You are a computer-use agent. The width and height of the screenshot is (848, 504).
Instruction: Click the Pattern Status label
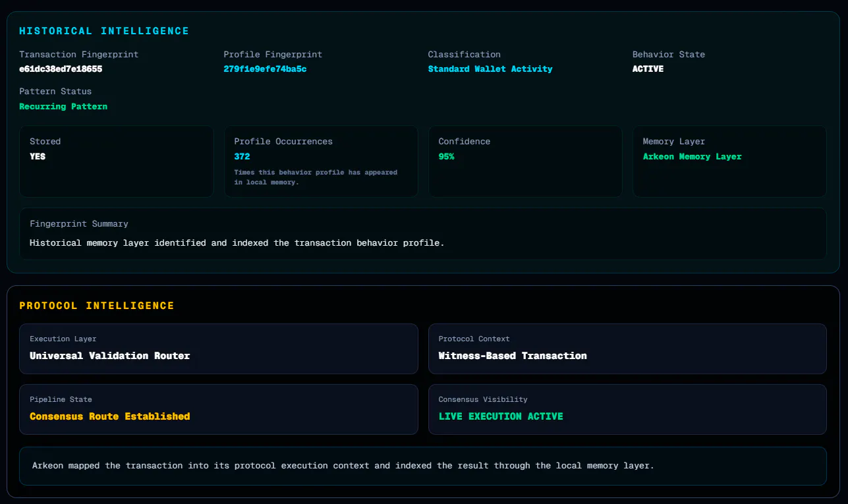(55, 92)
